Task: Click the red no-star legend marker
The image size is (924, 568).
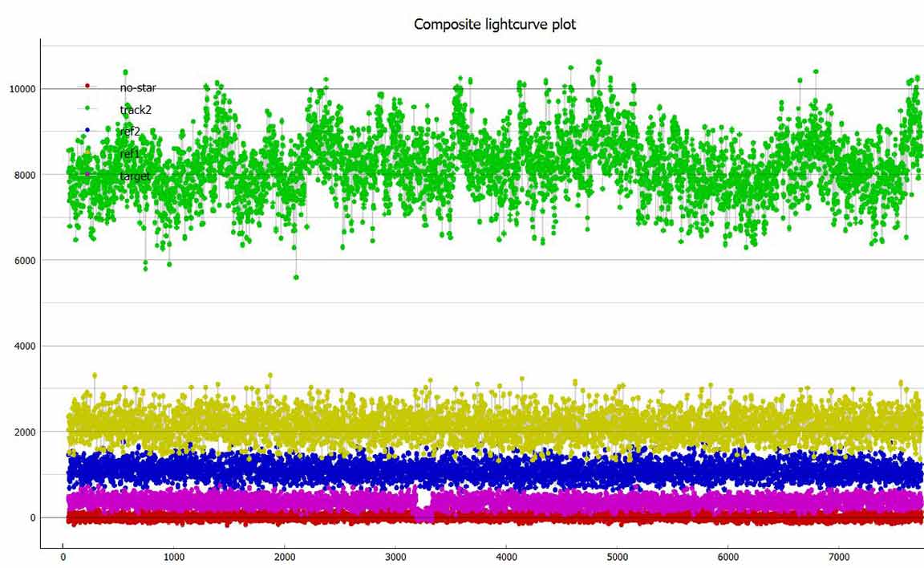Action: [87, 86]
